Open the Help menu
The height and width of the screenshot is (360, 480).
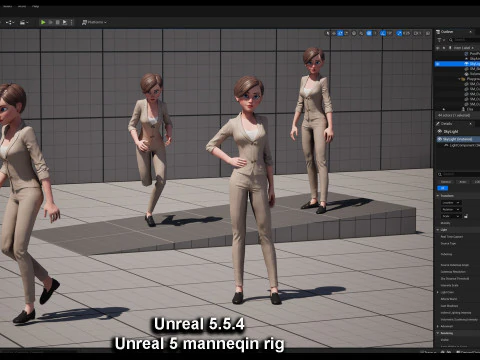(35, 6)
